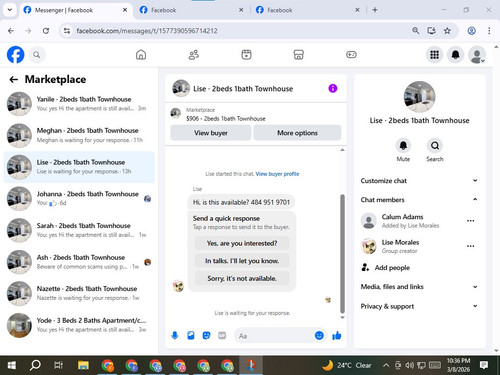Viewport: 500px width, 375px height.
Task: Choose a GIF icon in composer
Action: pos(222,335)
